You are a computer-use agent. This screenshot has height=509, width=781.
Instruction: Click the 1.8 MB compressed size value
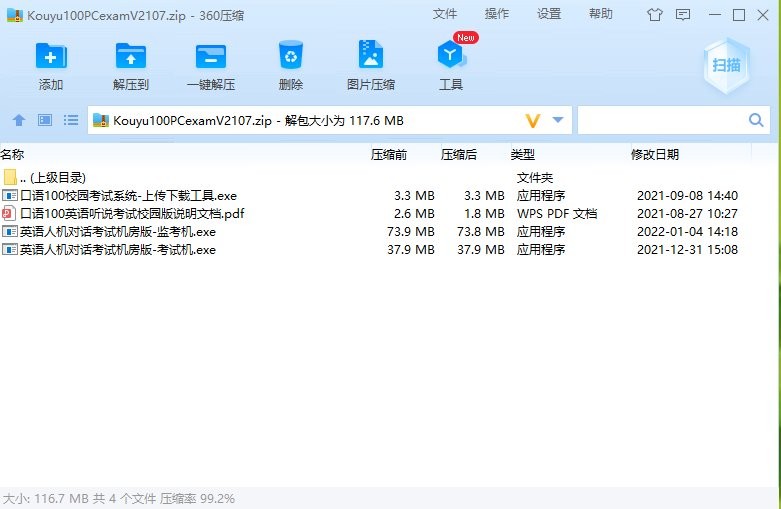point(484,214)
